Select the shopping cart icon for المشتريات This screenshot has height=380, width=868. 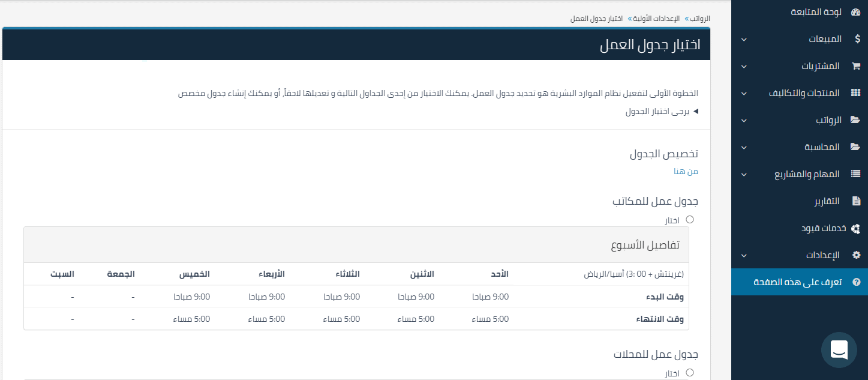point(855,66)
